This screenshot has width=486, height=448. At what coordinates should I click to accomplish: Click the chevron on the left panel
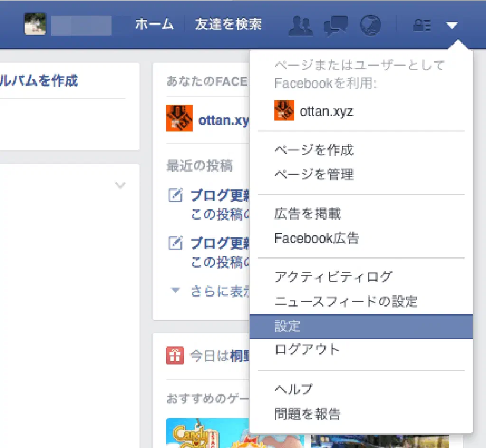pyautogui.click(x=121, y=185)
